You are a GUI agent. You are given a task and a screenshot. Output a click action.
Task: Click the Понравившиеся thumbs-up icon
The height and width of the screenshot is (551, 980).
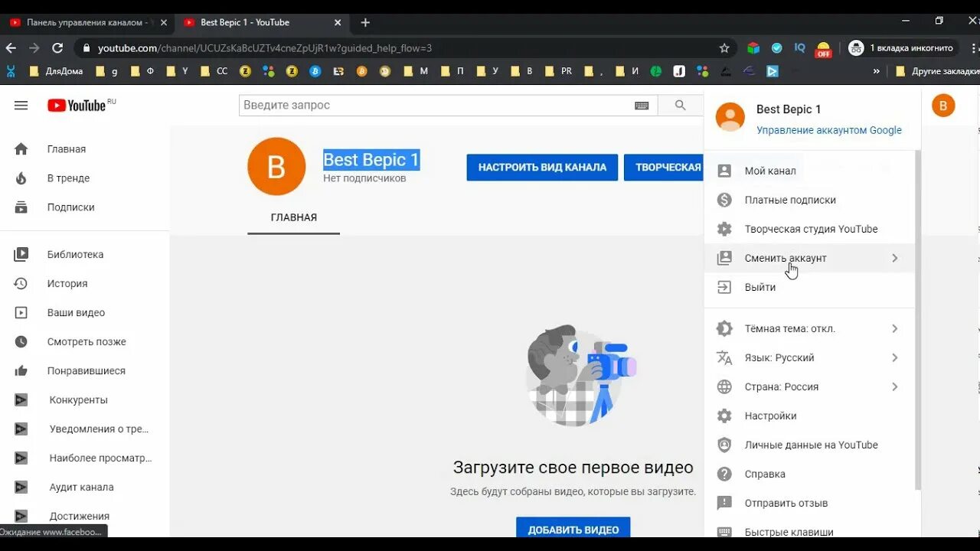point(21,371)
